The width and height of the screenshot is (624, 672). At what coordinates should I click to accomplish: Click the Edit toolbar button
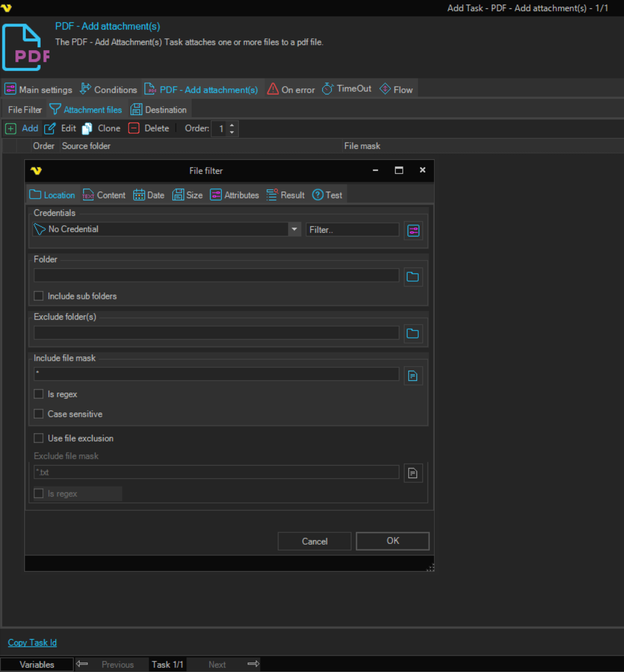click(61, 129)
